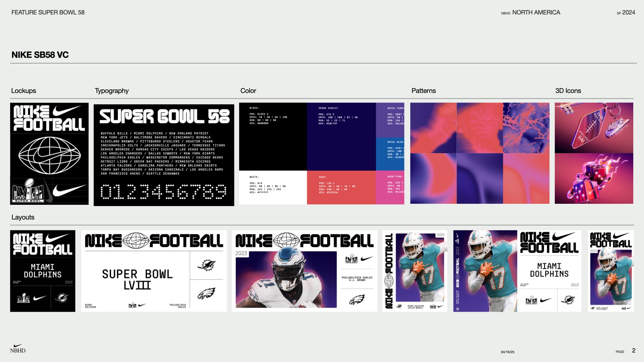
Task: Select the Vegas Violet color swatch
Action: (341, 137)
